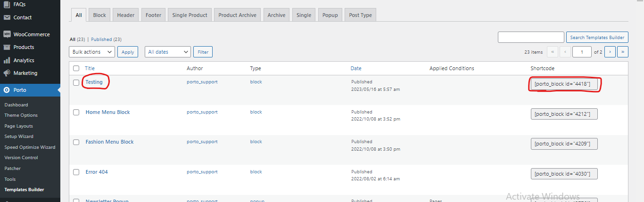Click the template search input field
The image size is (644, 202).
[531, 37]
